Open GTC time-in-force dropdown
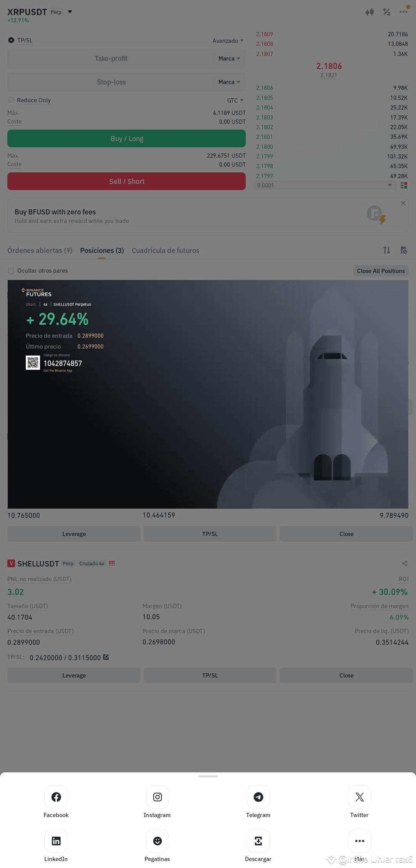 235,100
